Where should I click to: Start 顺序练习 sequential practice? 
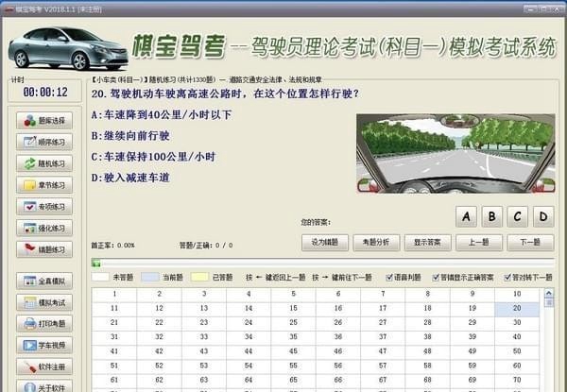pyautogui.click(x=44, y=142)
